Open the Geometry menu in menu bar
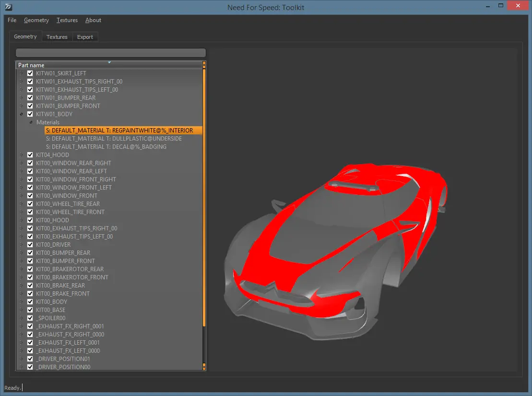This screenshot has height=396, width=532. pyautogui.click(x=36, y=20)
